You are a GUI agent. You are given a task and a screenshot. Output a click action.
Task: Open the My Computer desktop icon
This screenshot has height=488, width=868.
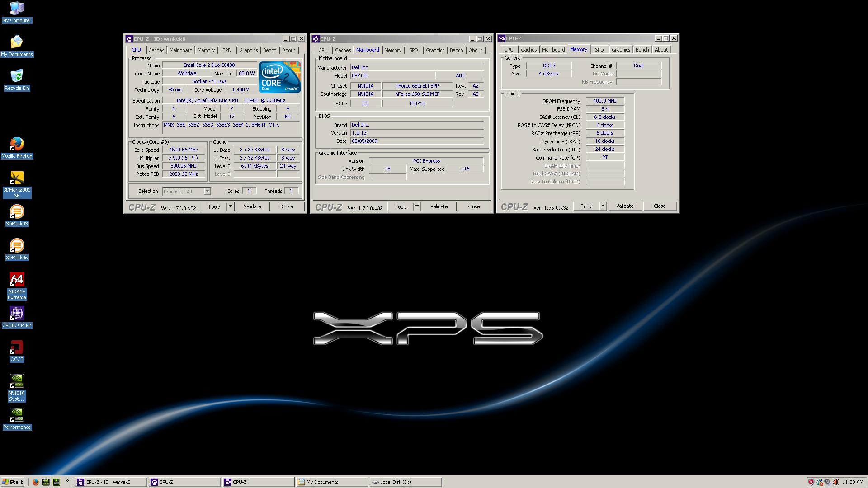pyautogui.click(x=17, y=12)
